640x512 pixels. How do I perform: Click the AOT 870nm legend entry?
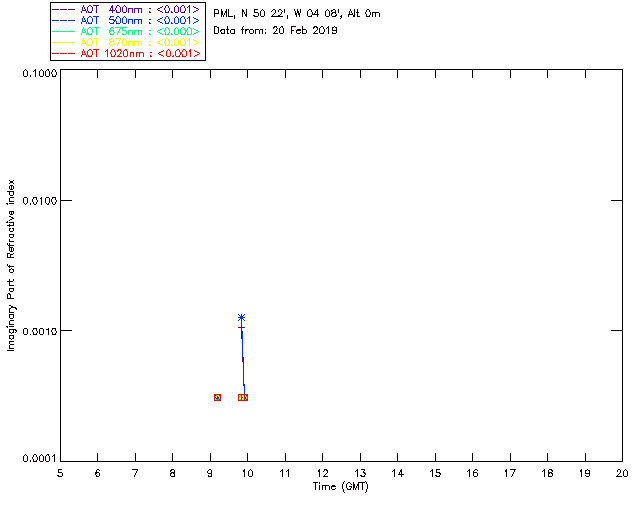(126, 42)
